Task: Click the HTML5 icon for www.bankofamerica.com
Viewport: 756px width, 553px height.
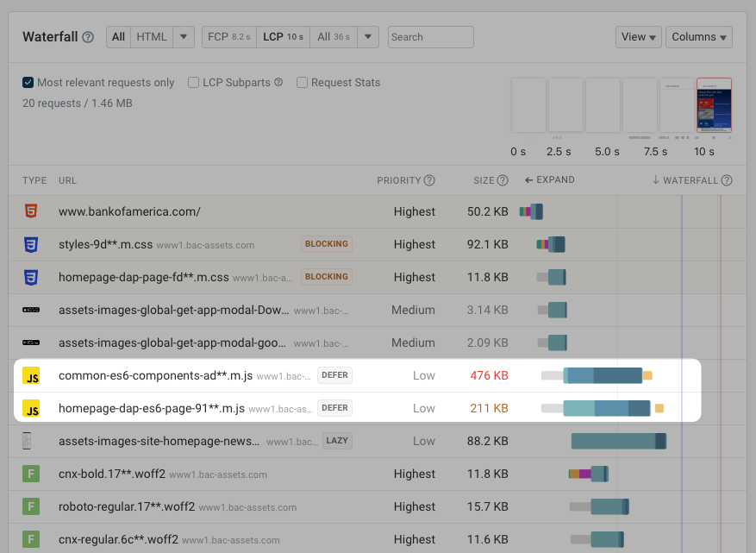Action: [x=31, y=211]
